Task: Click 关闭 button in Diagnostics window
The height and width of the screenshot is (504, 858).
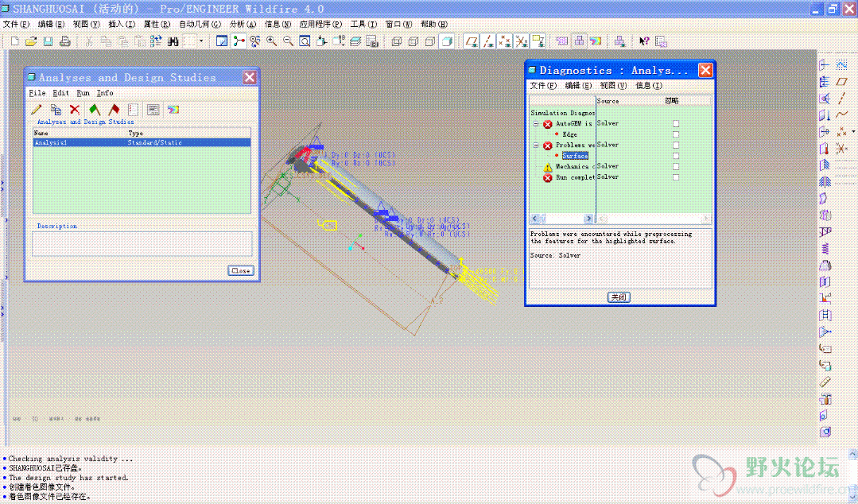Action: 619,297
